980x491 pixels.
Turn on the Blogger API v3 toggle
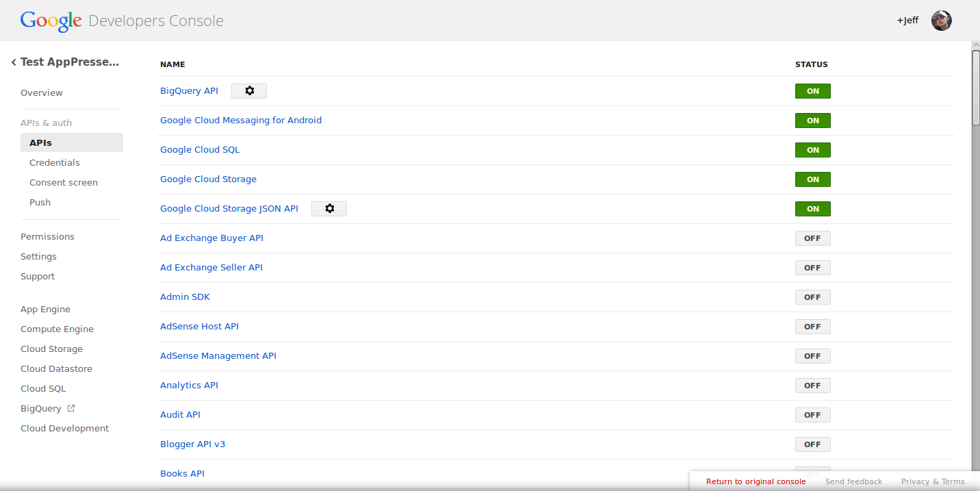tap(812, 444)
